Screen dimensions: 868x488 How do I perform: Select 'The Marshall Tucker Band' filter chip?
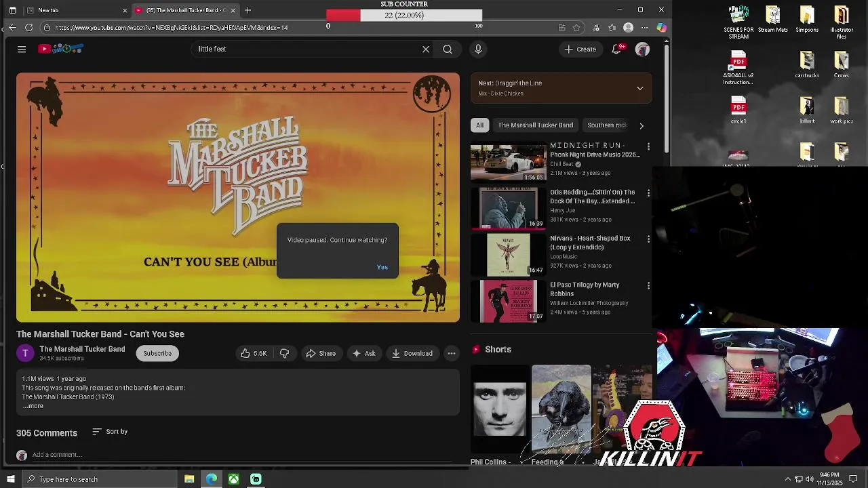pos(535,125)
